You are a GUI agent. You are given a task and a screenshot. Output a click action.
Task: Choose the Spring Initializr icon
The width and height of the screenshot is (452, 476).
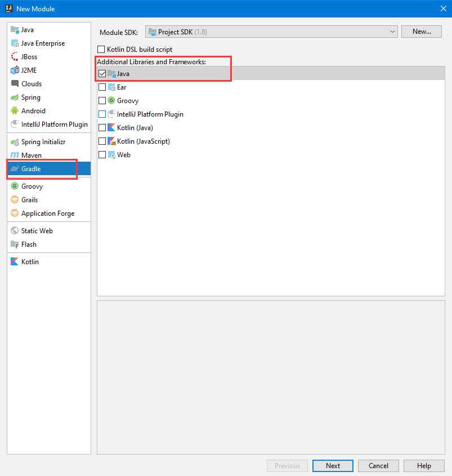15,142
